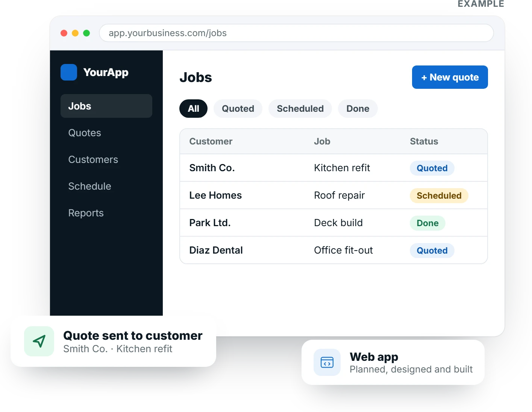Screen dimensions: 532x412
Task: Click the yellow minimize dot
Action: [x=75, y=33]
